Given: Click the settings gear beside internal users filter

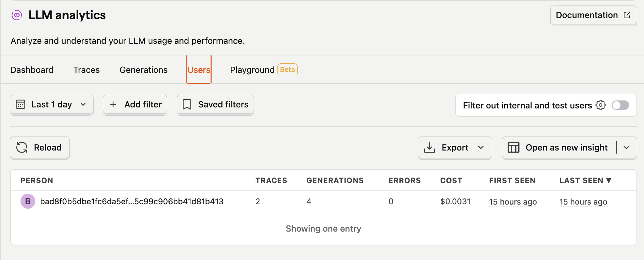Looking at the screenshot, I should (x=601, y=105).
